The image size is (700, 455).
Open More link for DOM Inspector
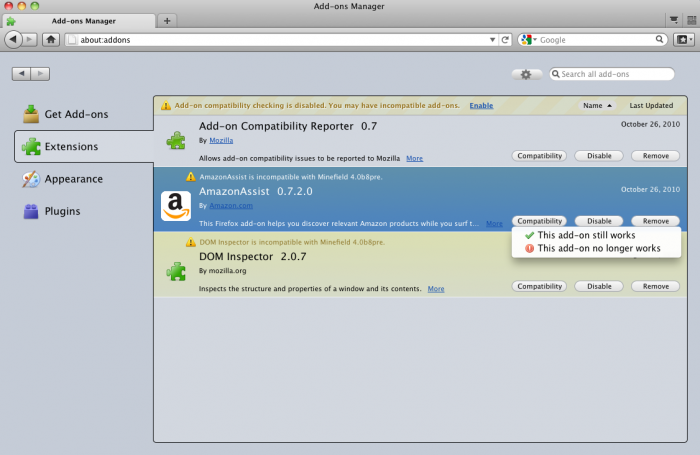tap(436, 288)
